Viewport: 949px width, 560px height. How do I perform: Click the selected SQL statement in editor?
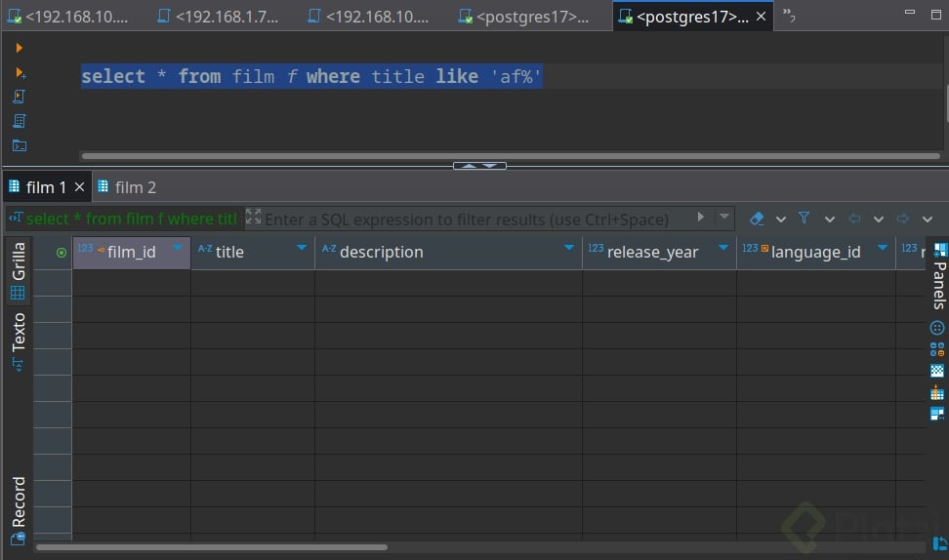(x=311, y=77)
